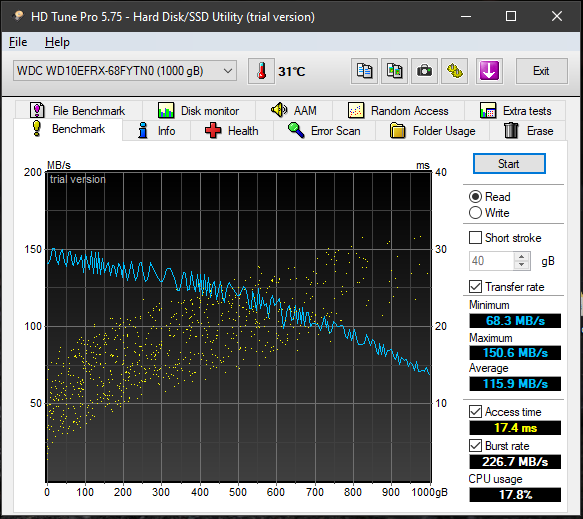583x519 pixels.
Task: Click the 17.8% CPU usage value
Action: 515,494
